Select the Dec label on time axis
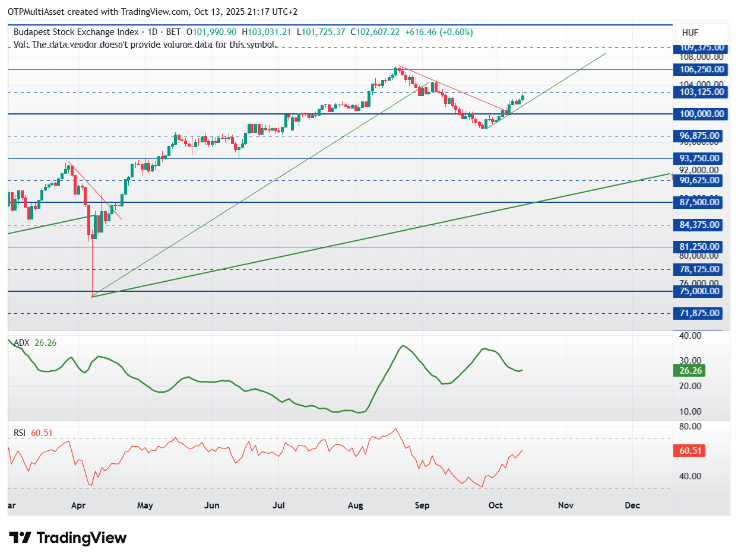738x560 pixels. pyautogui.click(x=632, y=505)
